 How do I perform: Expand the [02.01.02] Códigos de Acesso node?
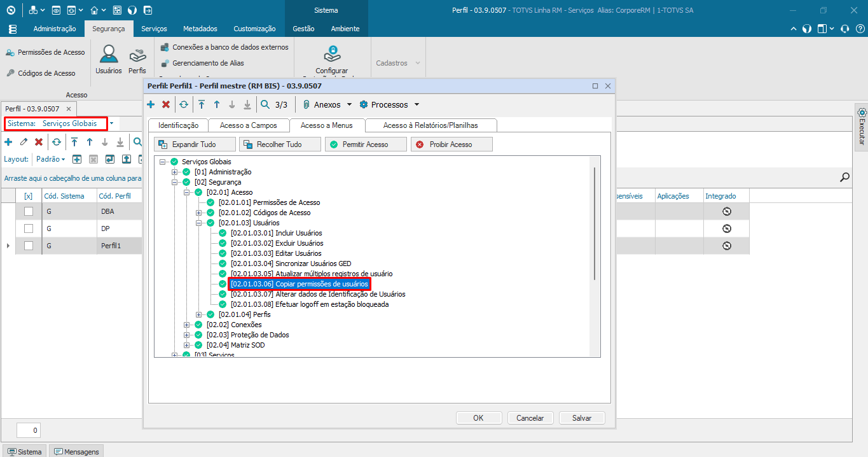[x=199, y=213]
